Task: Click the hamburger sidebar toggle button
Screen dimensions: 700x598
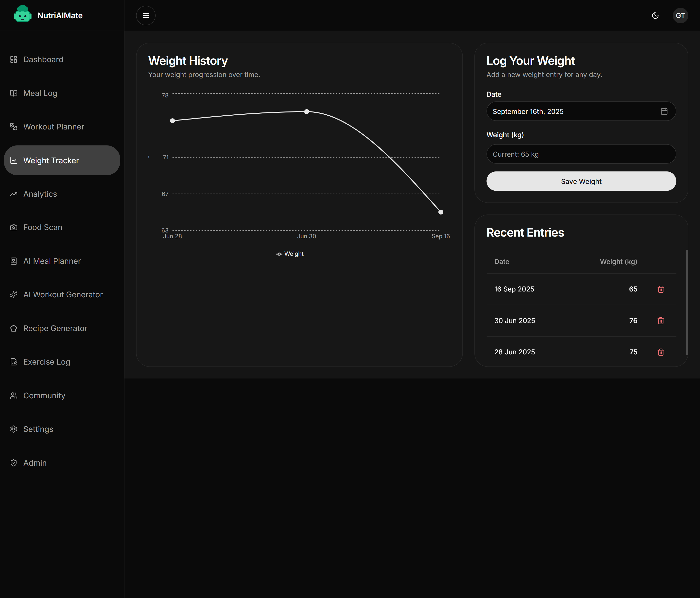Action: [146, 16]
